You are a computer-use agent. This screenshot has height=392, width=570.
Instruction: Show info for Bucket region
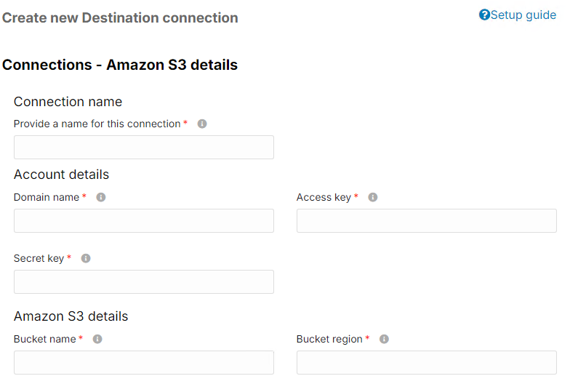coord(384,339)
